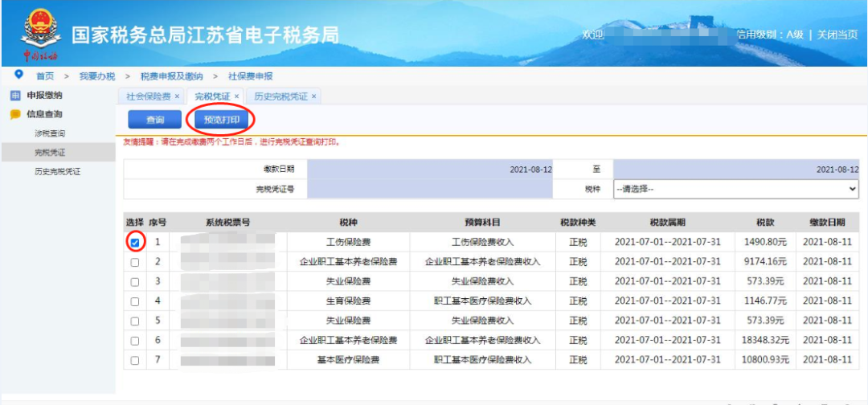Click the 预览打印 button
Screen dimensions: 868x405
pos(221,120)
